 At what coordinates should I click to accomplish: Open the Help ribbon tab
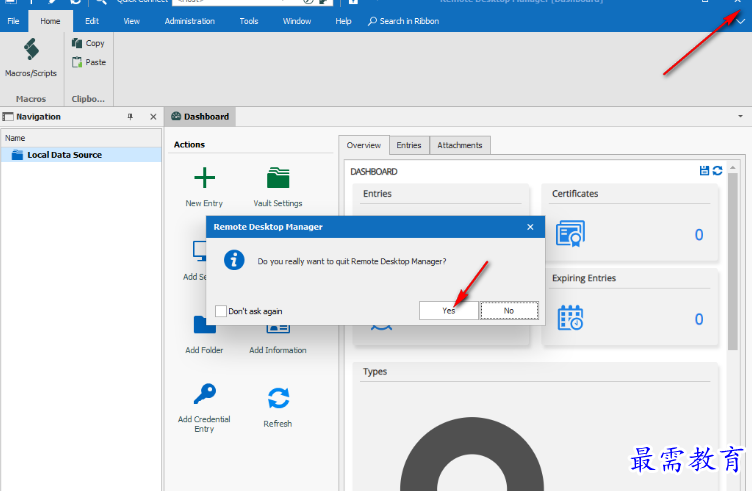click(x=343, y=21)
